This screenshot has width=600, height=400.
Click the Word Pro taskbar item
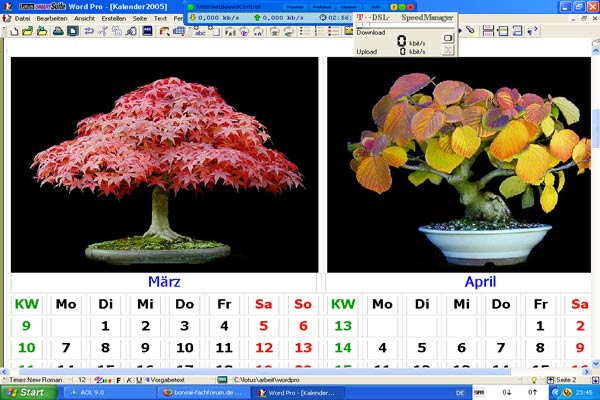click(297, 393)
